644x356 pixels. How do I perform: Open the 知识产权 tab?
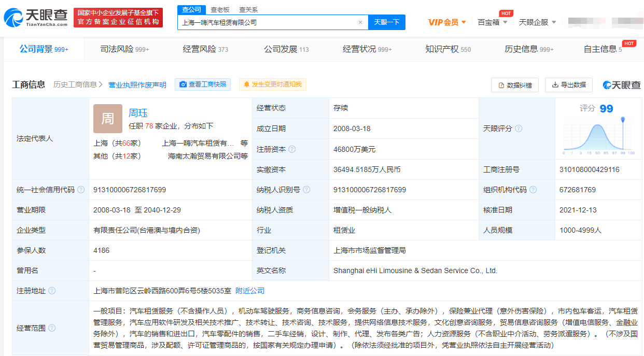[x=448, y=49]
